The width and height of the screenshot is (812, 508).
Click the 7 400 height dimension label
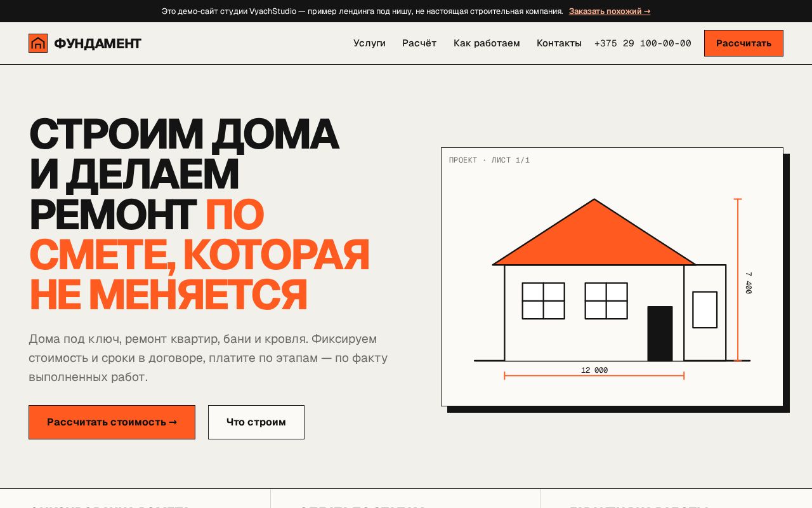[x=749, y=283]
